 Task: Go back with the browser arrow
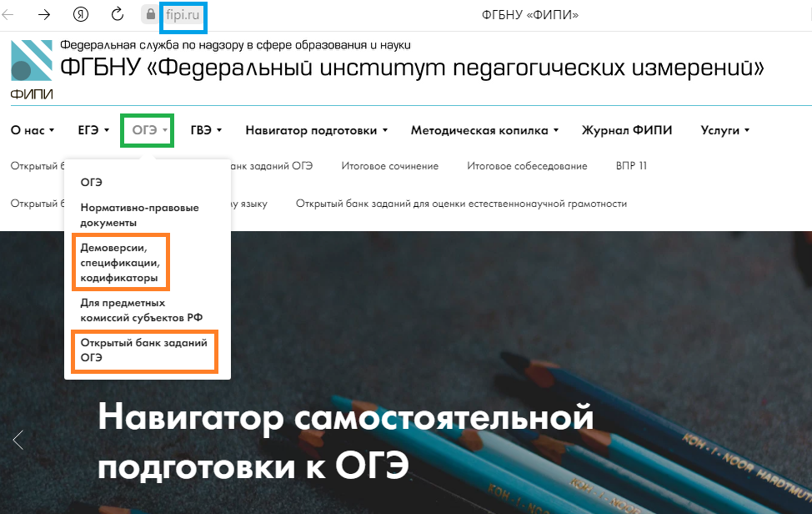point(8,14)
